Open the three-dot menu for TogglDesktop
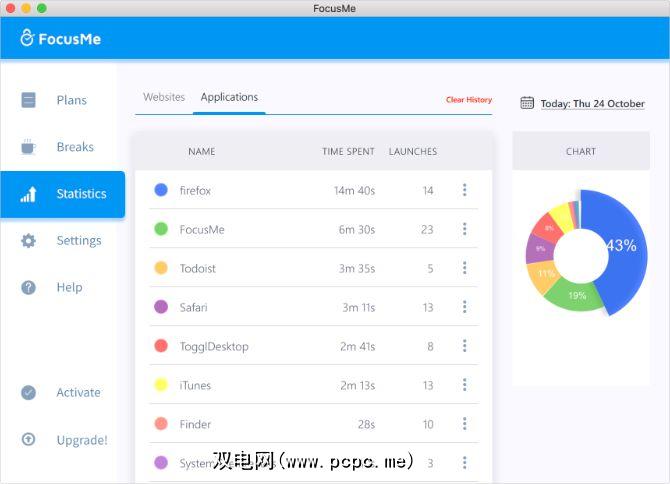670x484 pixels. [464, 346]
